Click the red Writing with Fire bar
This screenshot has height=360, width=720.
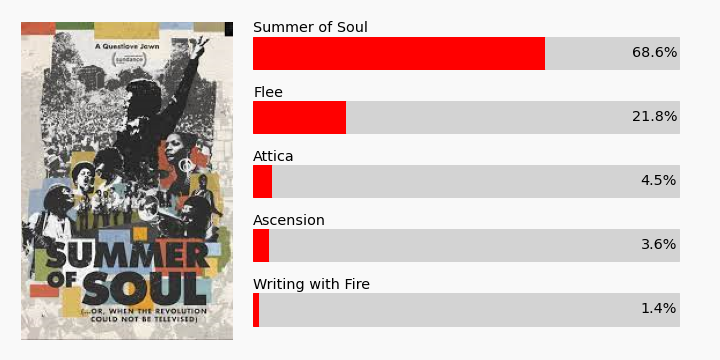pos(256,310)
